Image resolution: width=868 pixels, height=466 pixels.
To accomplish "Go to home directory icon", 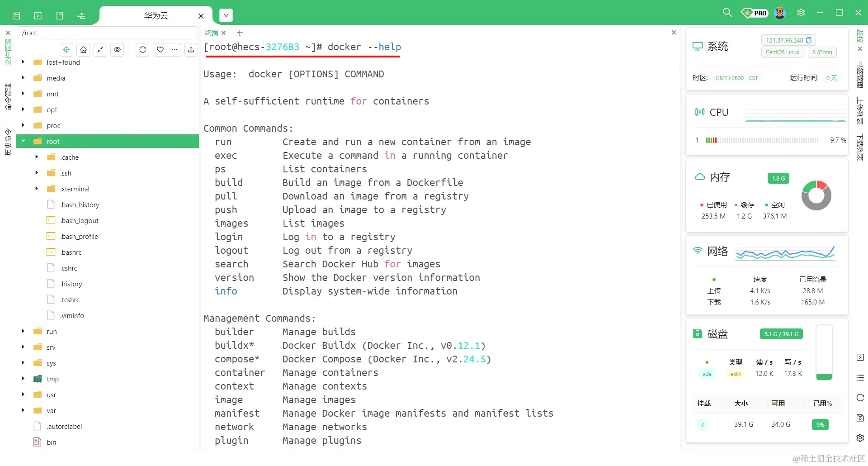I will click(x=83, y=50).
